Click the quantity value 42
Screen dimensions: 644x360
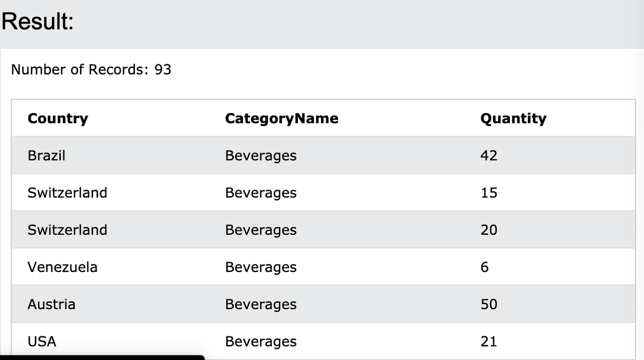click(x=489, y=156)
